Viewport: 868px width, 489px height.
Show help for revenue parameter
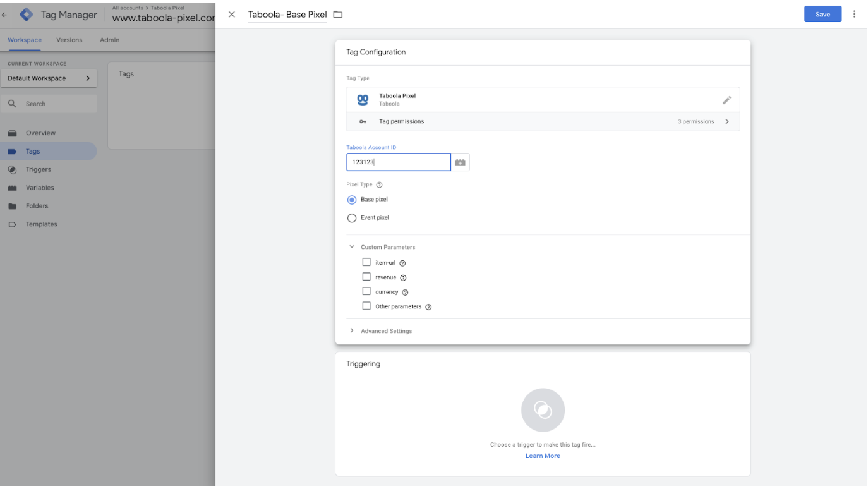point(403,277)
